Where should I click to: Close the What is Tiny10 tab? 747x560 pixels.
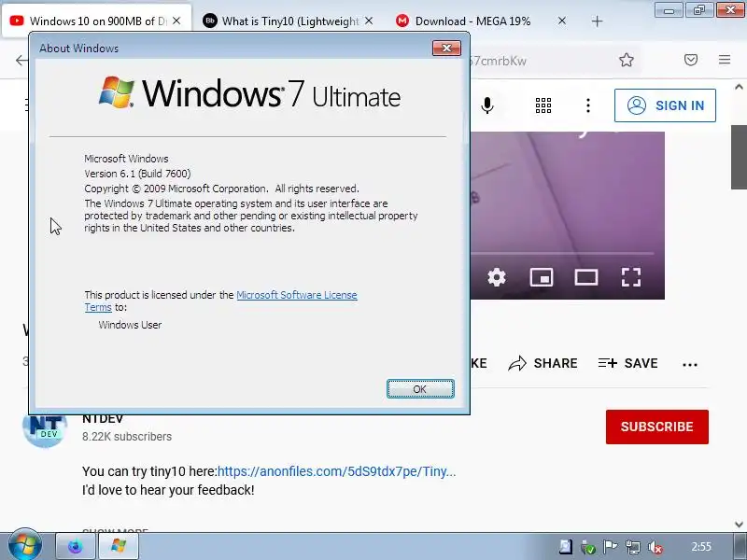369,21
